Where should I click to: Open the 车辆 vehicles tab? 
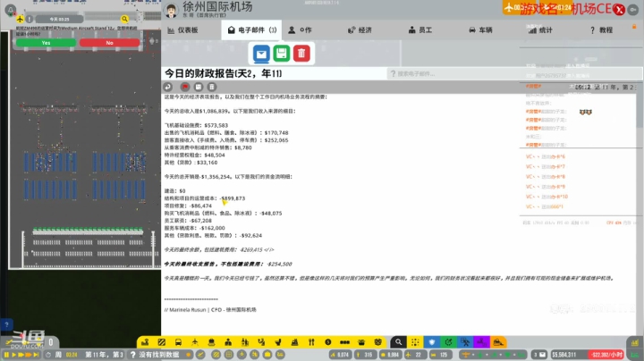pos(480,30)
